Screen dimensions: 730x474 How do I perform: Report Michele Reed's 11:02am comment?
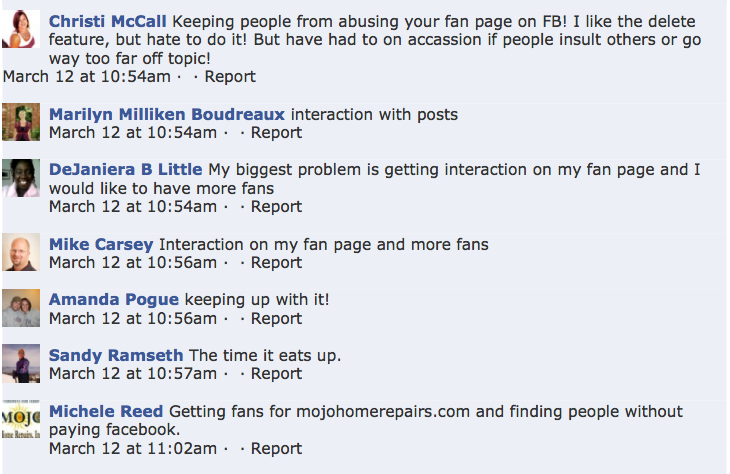point(276,449)
